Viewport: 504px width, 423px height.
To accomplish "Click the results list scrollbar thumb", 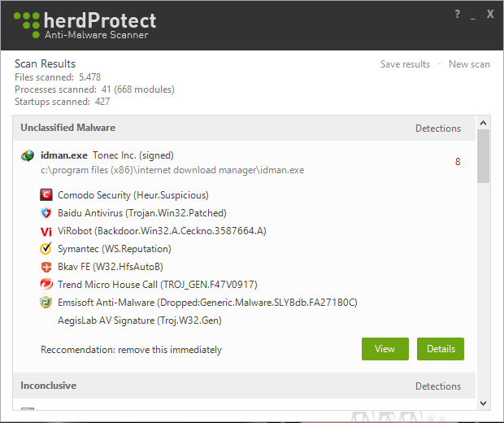I will click(x=483, y=156).
